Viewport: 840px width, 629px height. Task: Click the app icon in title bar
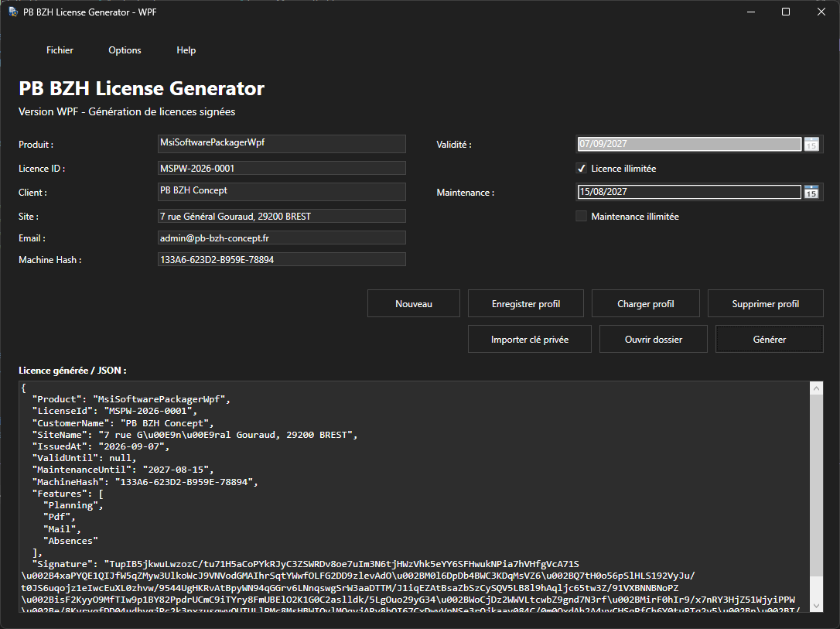click(x=13, y=12)
